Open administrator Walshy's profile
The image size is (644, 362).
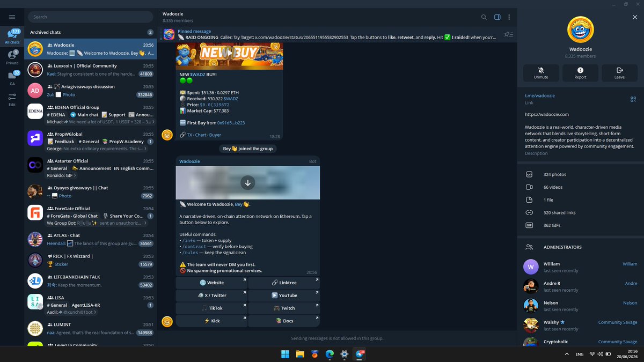point(580,326)
